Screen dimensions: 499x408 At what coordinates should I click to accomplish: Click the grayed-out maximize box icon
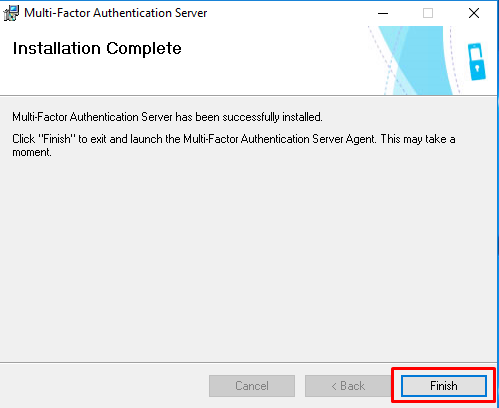pos(428,13)
